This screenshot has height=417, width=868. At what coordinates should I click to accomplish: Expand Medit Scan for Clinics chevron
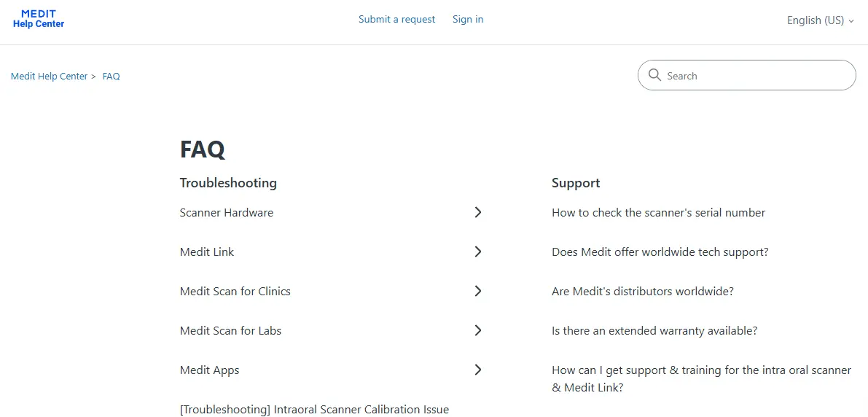[x=478, y=291]
